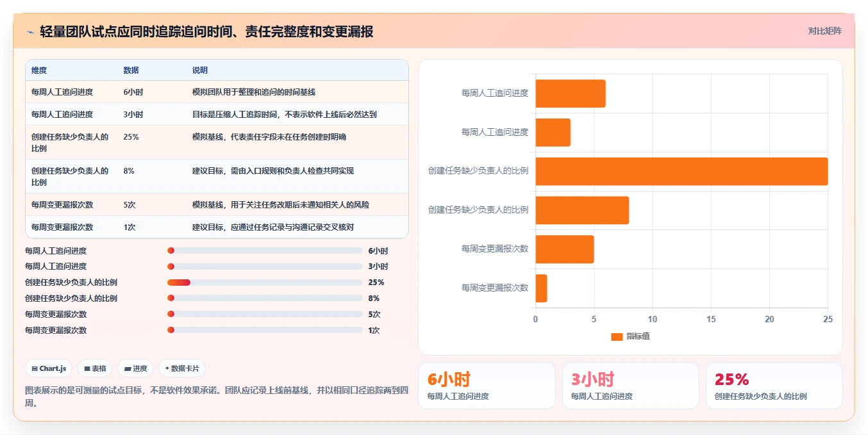868x435 pixels.
Task: Click the x-axis tick label 15
Action: click(711, 320)
